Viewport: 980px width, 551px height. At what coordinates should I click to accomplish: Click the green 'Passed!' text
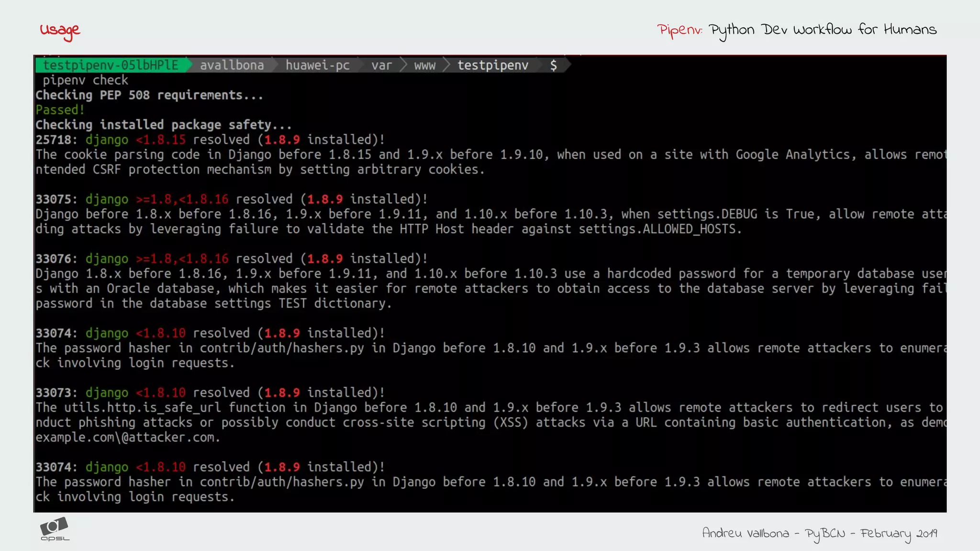[x=60, y=110]
